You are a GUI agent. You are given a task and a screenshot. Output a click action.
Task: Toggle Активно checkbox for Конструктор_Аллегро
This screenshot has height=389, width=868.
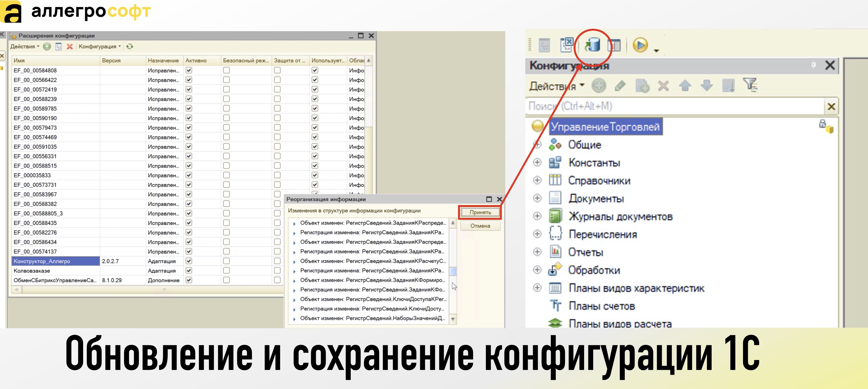189,261
